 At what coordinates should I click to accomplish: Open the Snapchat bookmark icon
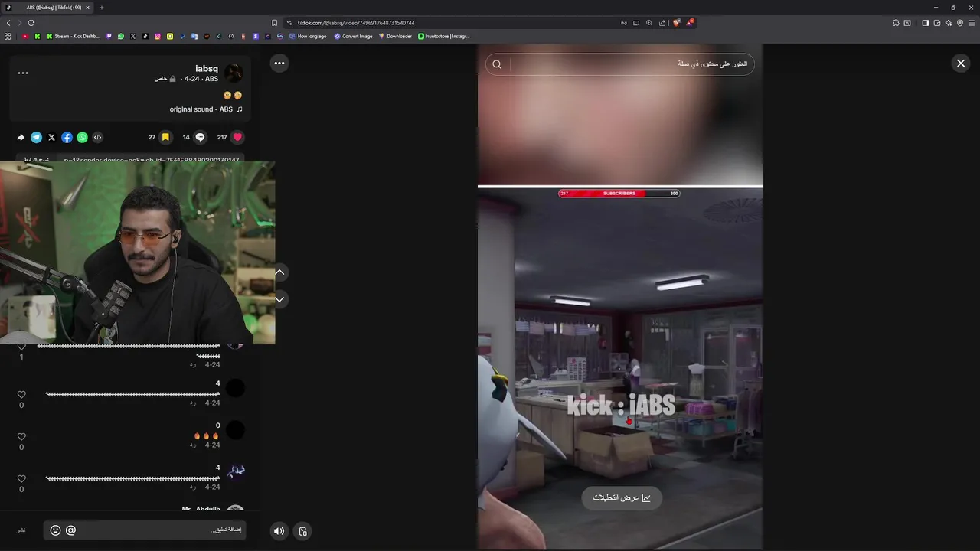click(x=170, y=36)
